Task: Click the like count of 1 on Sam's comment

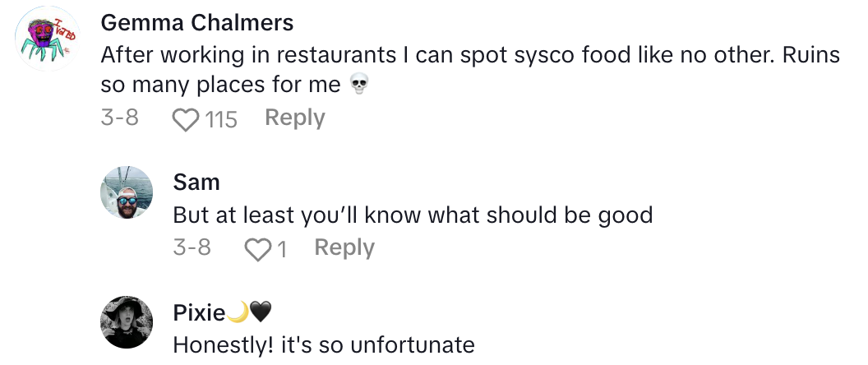Action: (282, 249)
